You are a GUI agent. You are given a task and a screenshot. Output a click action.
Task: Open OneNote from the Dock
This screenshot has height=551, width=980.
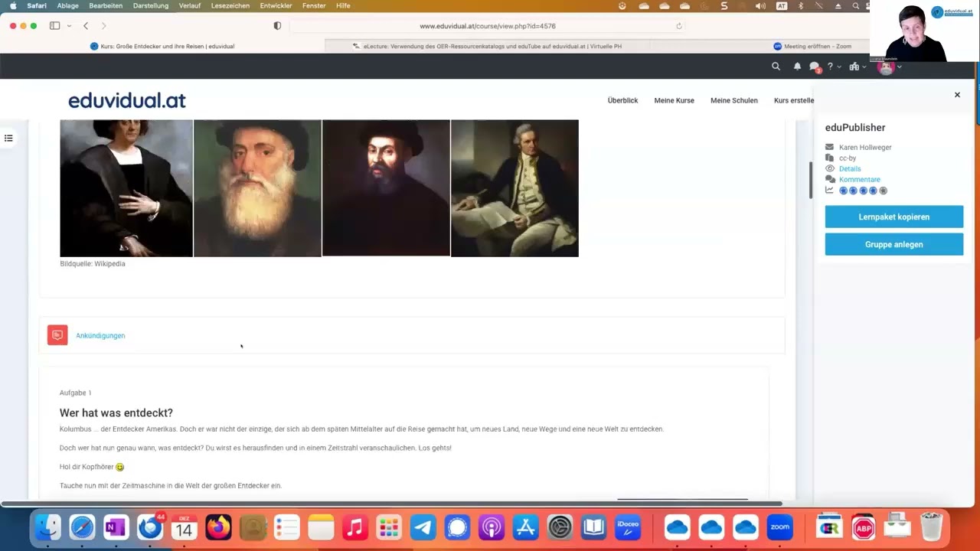pyautogui.click(x=116, y=527)
